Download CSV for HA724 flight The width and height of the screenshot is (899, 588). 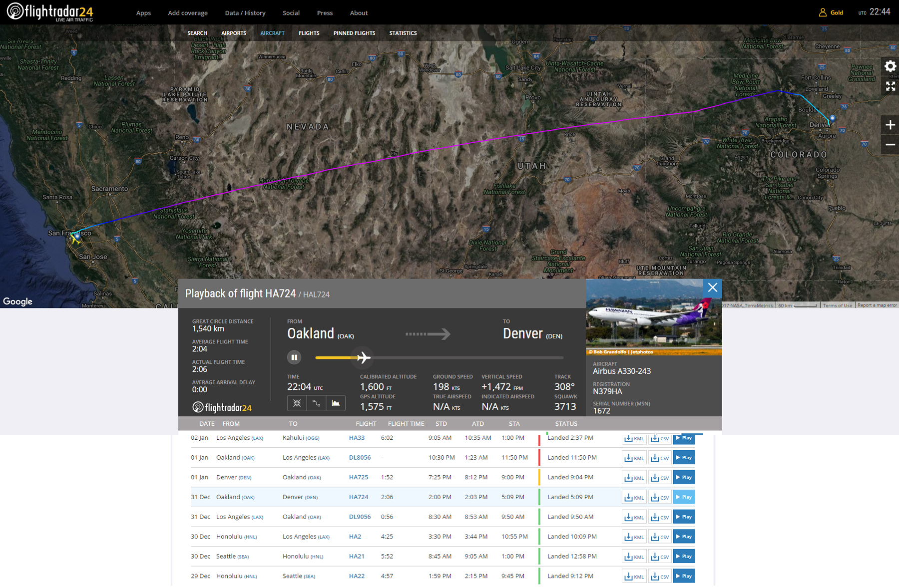pos(660,497)
